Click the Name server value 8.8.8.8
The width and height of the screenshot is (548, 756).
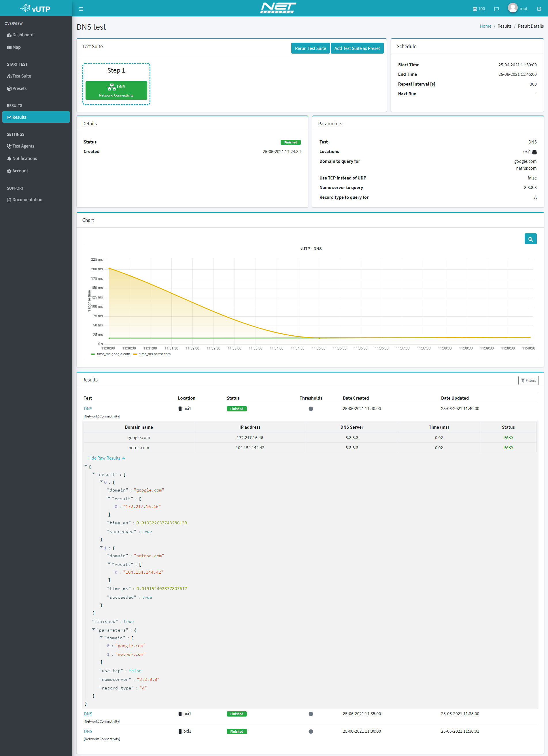(530, 188)
